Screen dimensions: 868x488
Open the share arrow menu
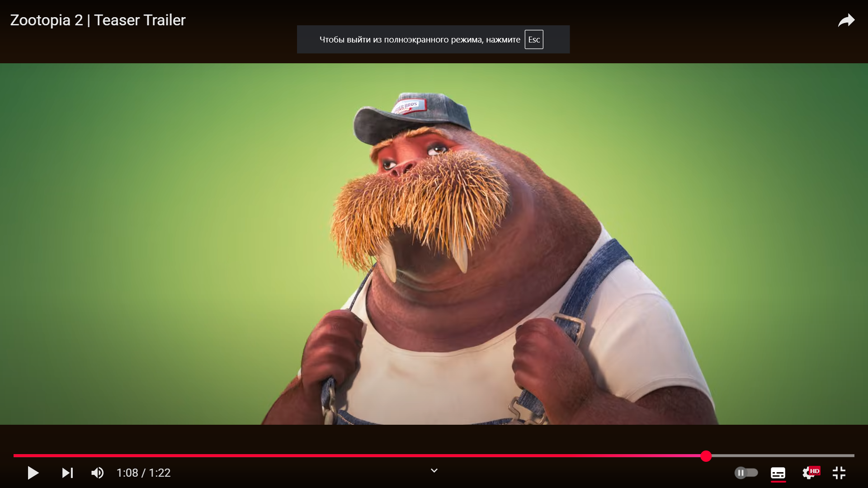846,20
